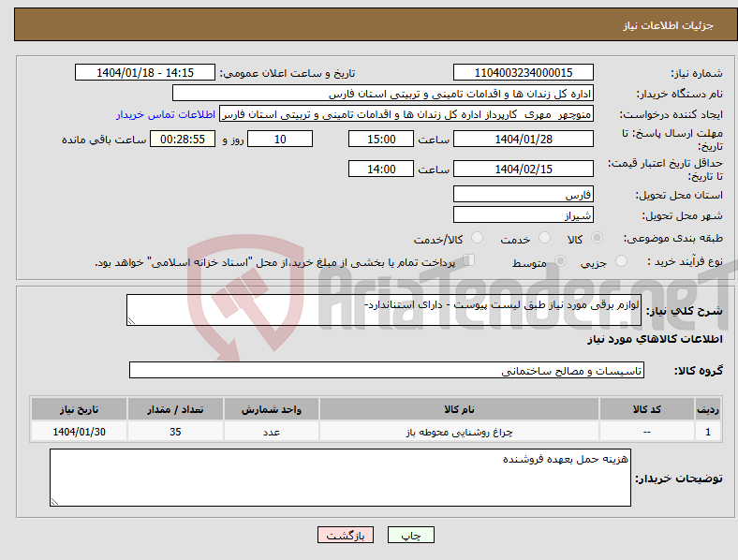Click the deadline time field 15:00
This screenshot has height=560, width=738.
tap(381, 139)
